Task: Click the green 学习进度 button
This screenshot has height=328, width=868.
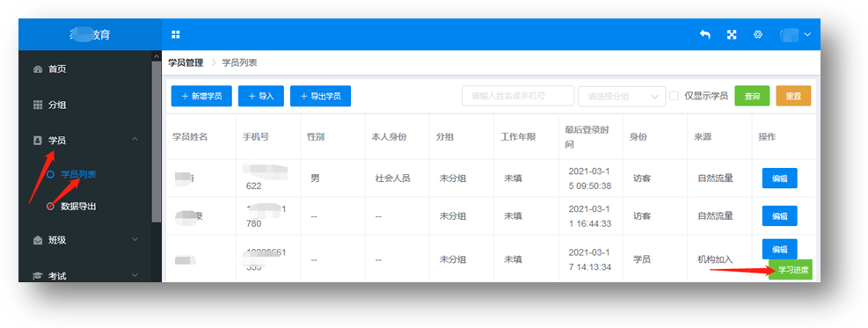Action: pyautogui.click(x=791, y=270)
